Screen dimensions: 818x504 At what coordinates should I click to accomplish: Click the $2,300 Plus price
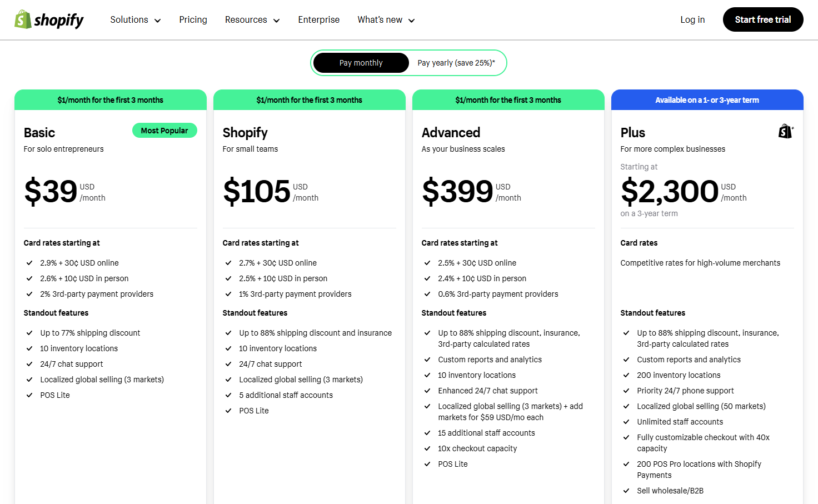[x=670, y=192]
